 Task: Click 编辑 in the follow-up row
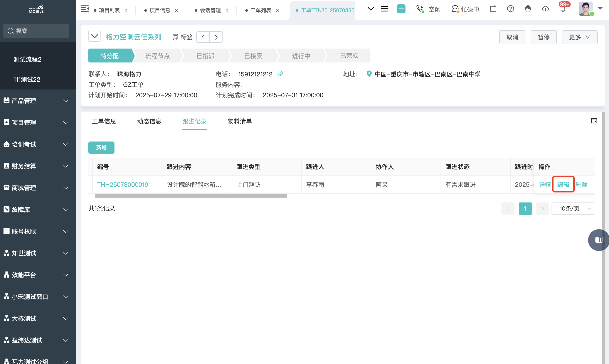pyautogui.click(x=563, y=184)
